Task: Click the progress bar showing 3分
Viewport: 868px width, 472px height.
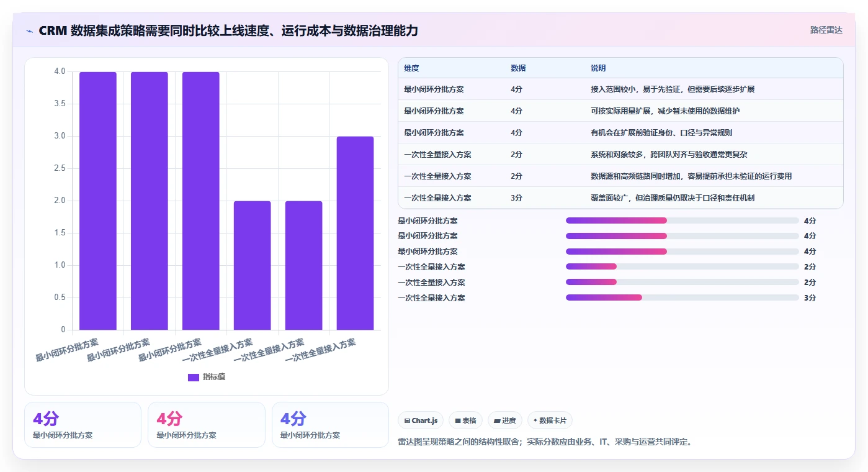Action: (682, 297)
